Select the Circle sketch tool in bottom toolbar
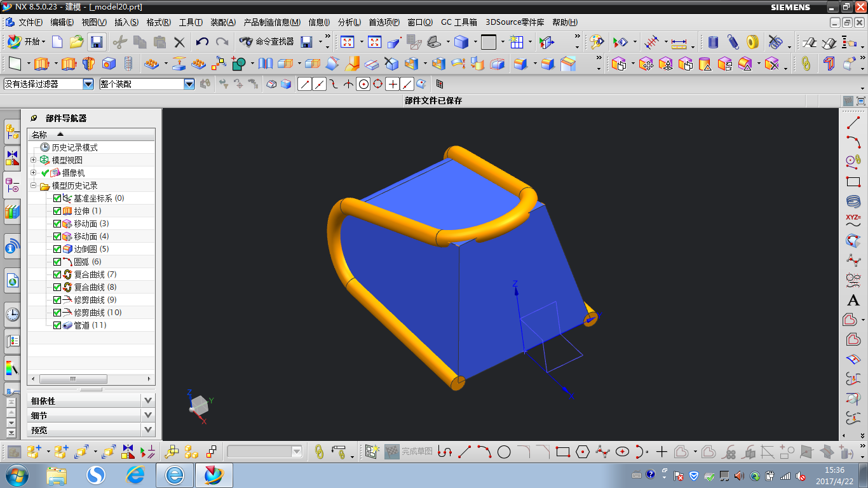The width and height of the screenshot is (868, 488). pos(504,452)
